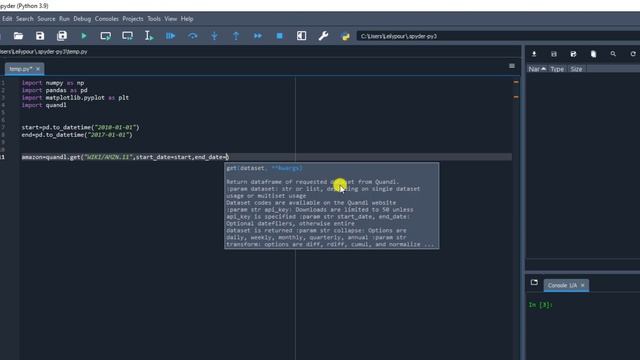Click the 'import matplotlib.pyplot as plt' line
640x360 pixels.
[x=75, y=98]
